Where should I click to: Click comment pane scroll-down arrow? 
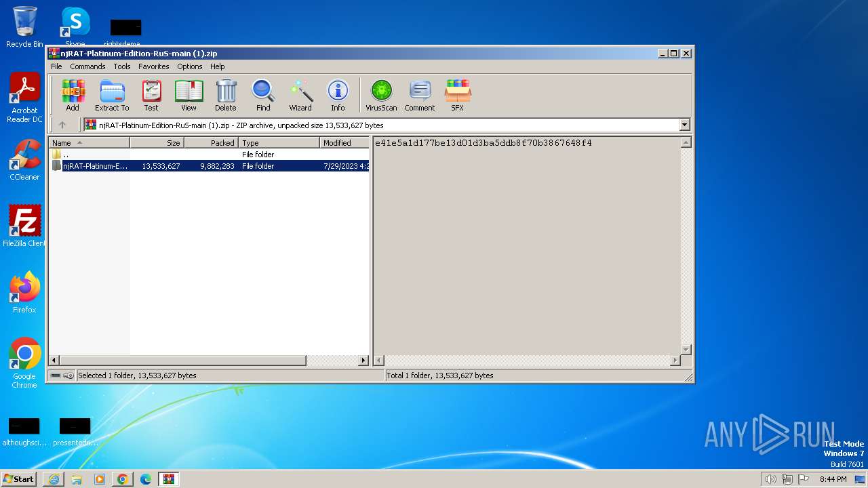pyautogui.click(x=686, y=350)
